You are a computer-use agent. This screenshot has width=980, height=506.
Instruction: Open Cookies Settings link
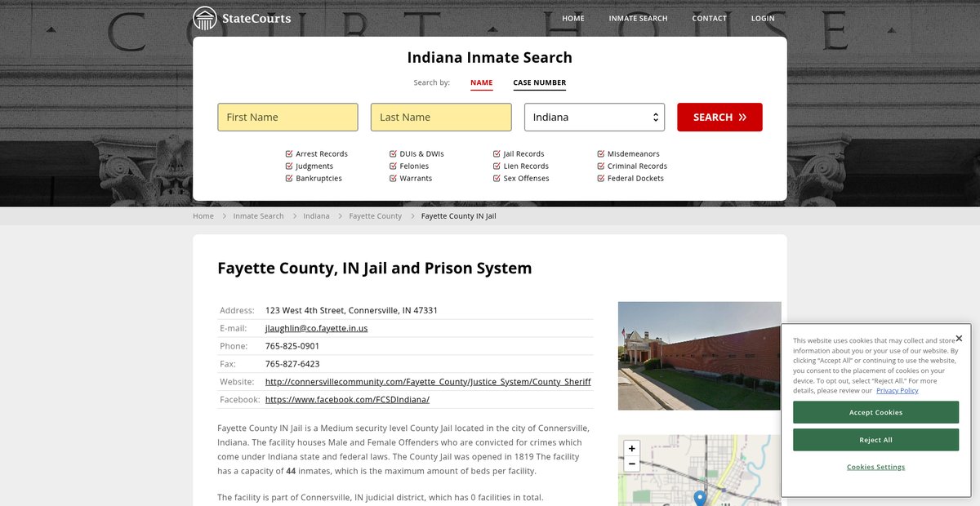tap(875, 467)
